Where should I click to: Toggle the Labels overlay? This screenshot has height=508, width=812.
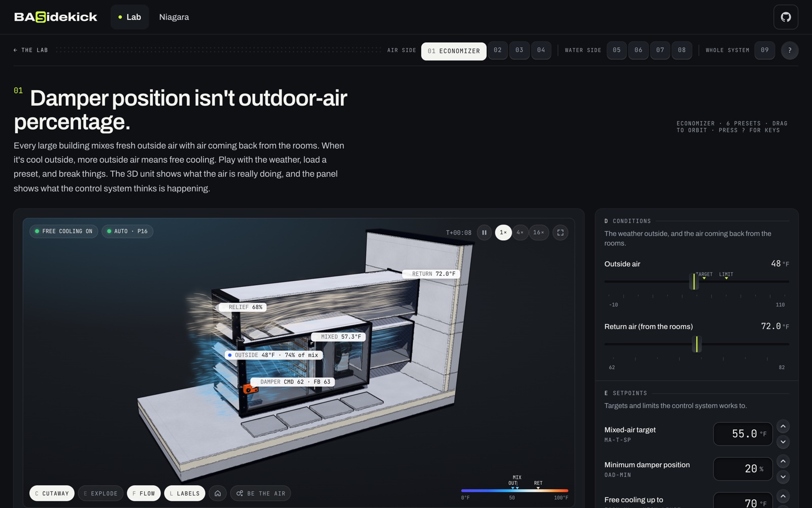(x=185, y=493)
